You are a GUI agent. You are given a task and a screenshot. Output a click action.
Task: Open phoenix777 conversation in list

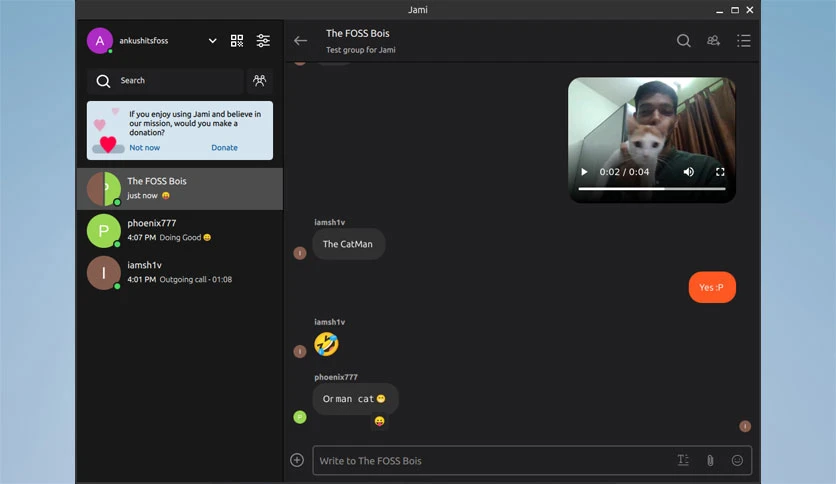click(x=180, y=230)
